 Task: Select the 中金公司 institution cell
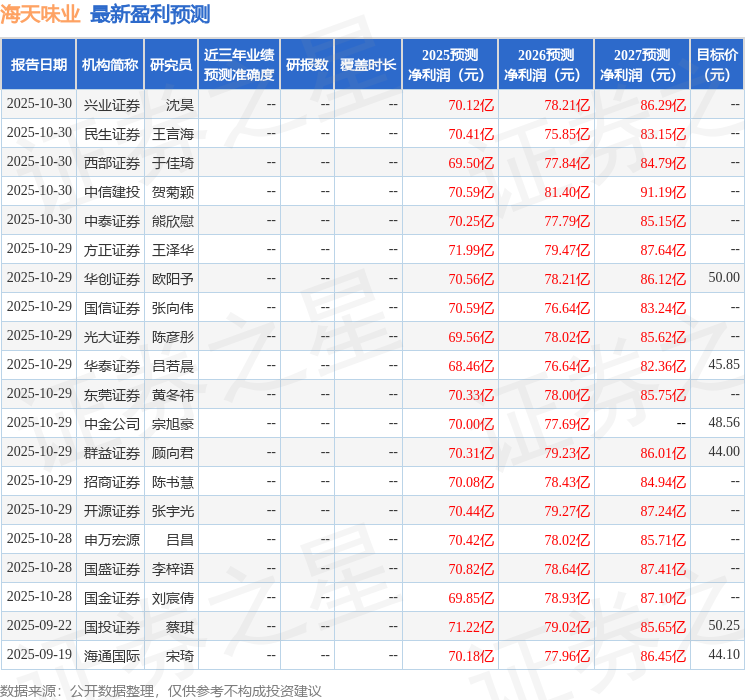click(112, 424)
